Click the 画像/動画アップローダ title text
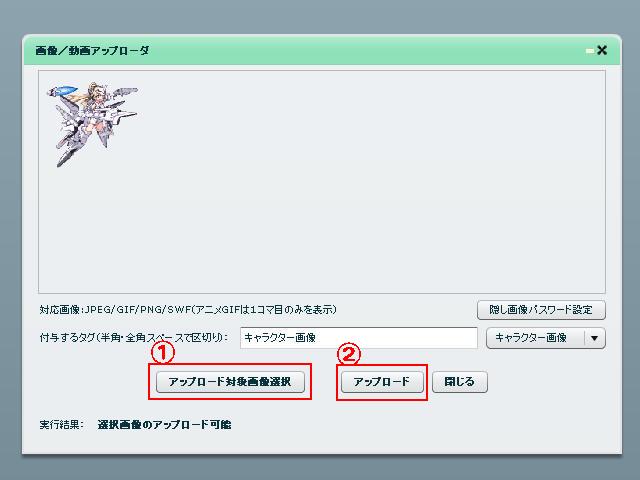 [92, 50]
